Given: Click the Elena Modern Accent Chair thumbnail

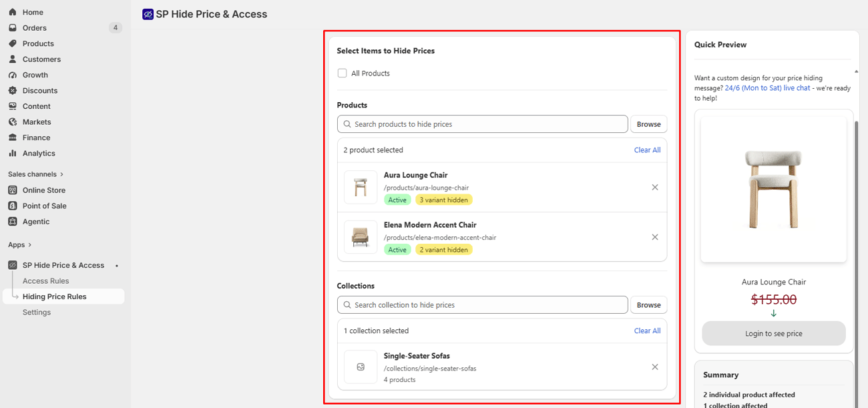Looking at the screenshot, I should coord(361,237).
